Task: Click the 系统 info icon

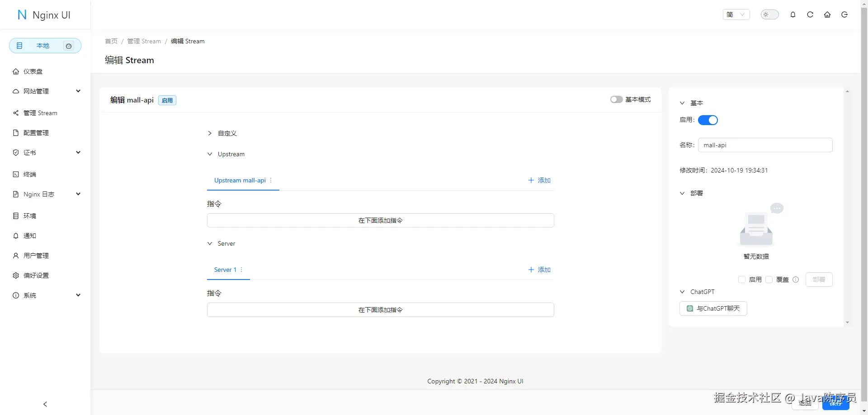Action: coord(16,295)
